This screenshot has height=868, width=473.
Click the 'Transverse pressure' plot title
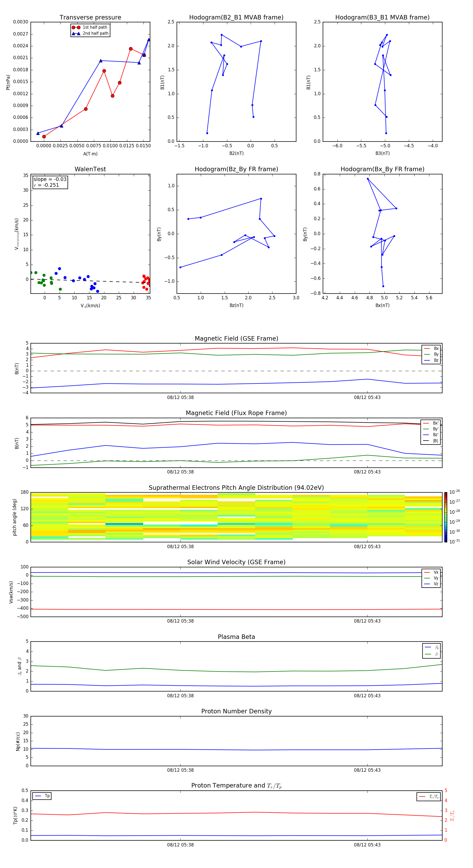coord(90,17)
